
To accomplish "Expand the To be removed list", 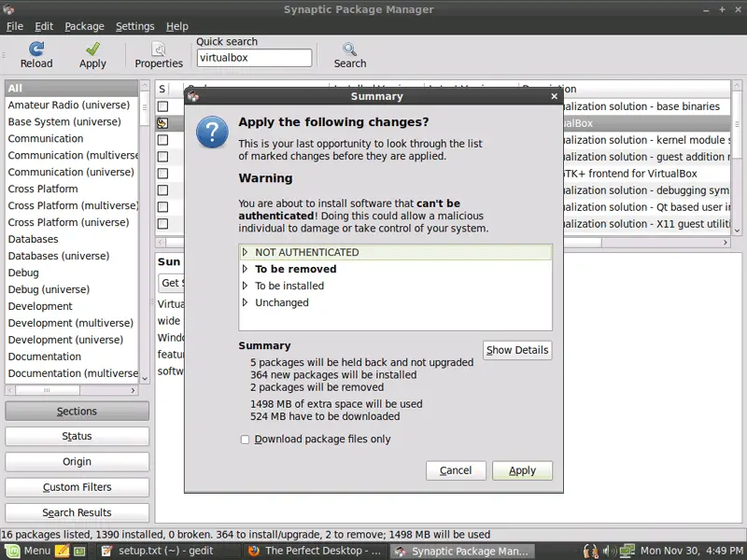I will tap(246, 269).
